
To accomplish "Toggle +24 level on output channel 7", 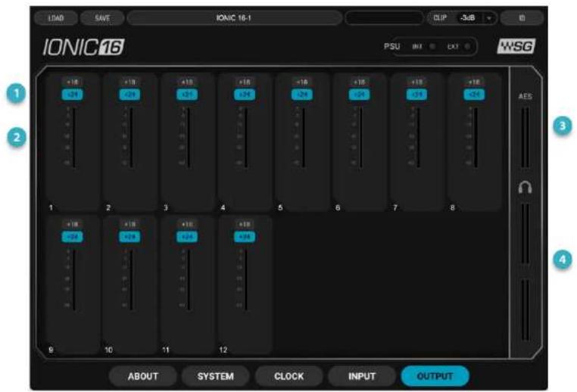I will coord(417,95).
